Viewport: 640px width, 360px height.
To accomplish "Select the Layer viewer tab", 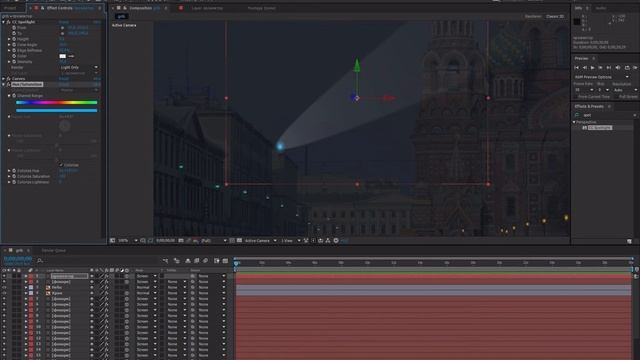I will [x=207, y=8].
